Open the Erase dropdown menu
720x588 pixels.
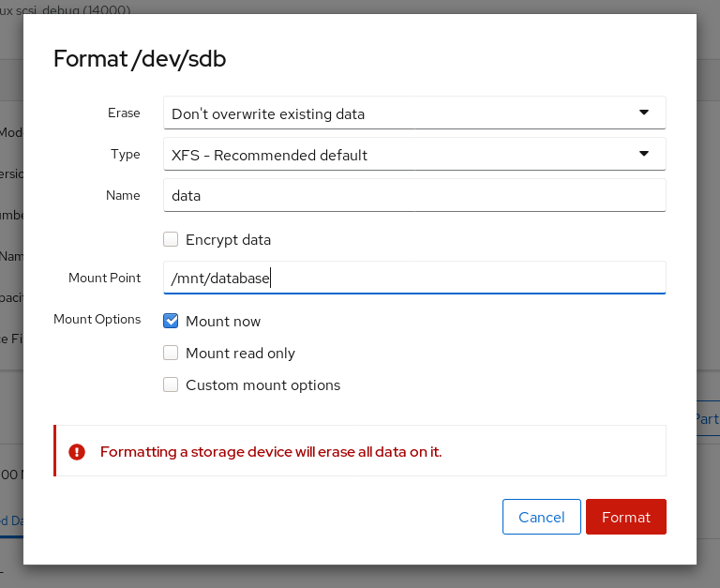[x=414, y=113]
